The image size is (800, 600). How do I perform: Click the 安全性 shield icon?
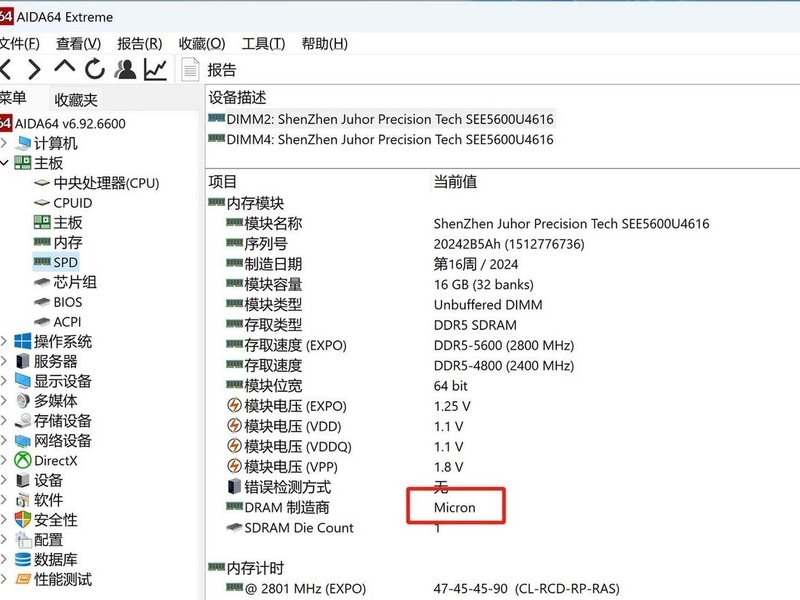pyautogui.click(x=22, y=520)
